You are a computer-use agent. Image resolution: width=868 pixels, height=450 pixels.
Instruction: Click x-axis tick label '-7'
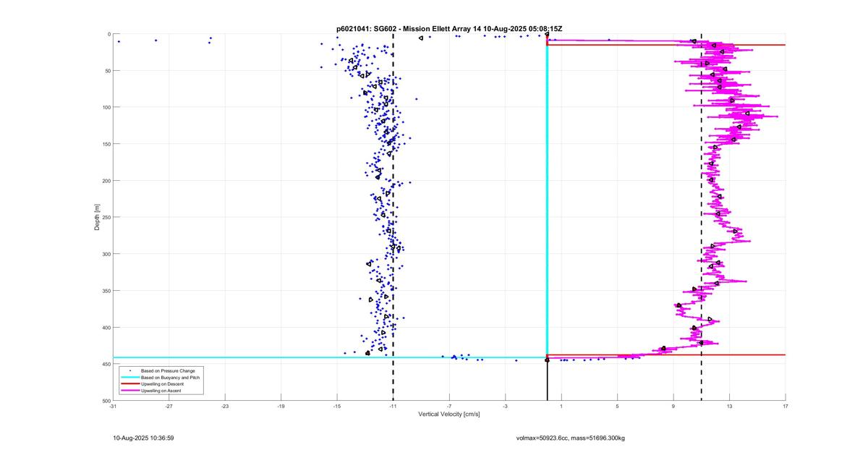[x=449, y=407]
